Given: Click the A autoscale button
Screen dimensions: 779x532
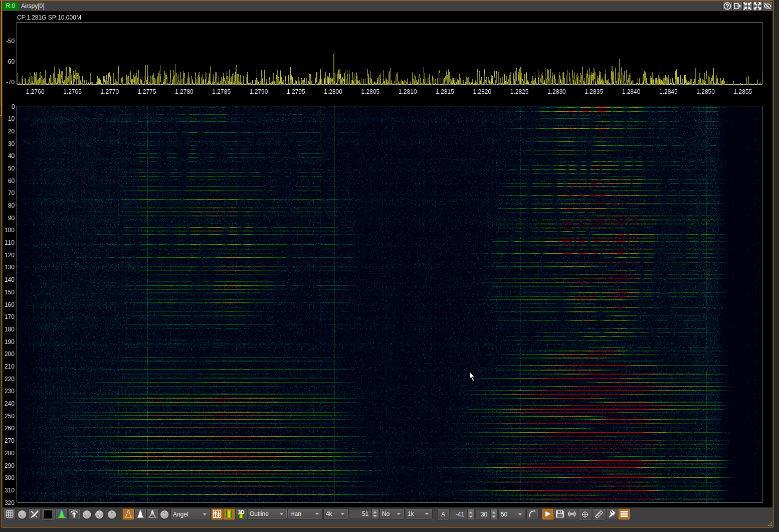Looking at the screenshot, I should 443,514.
